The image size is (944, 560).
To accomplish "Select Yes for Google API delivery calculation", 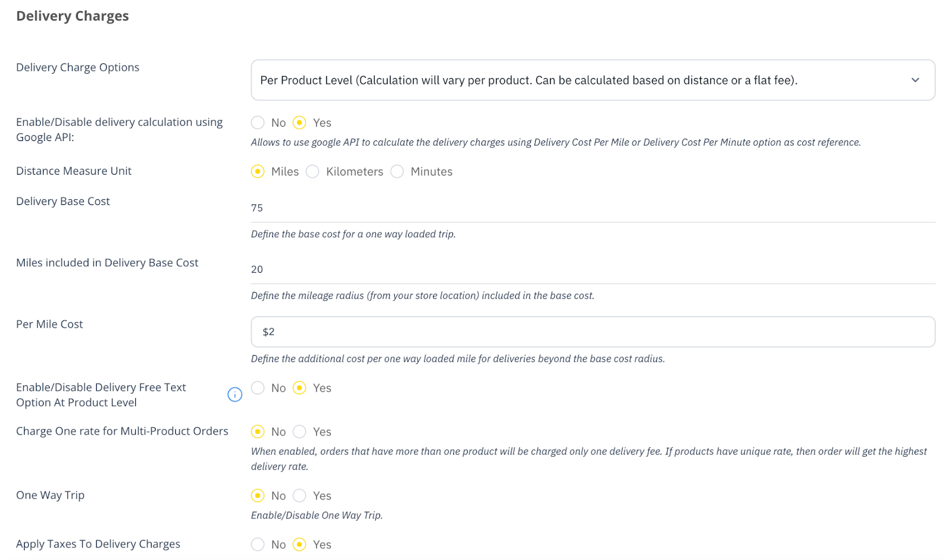I will (300, 123).
